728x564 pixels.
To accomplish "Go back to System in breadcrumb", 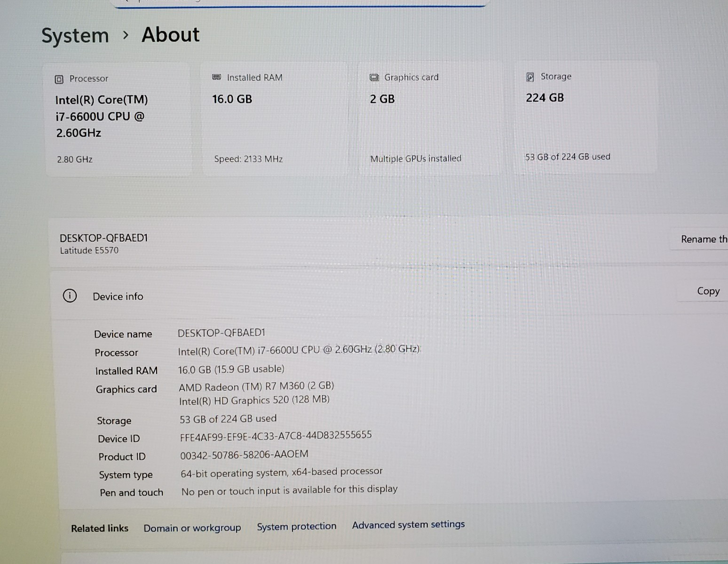I will click(75, 36).
